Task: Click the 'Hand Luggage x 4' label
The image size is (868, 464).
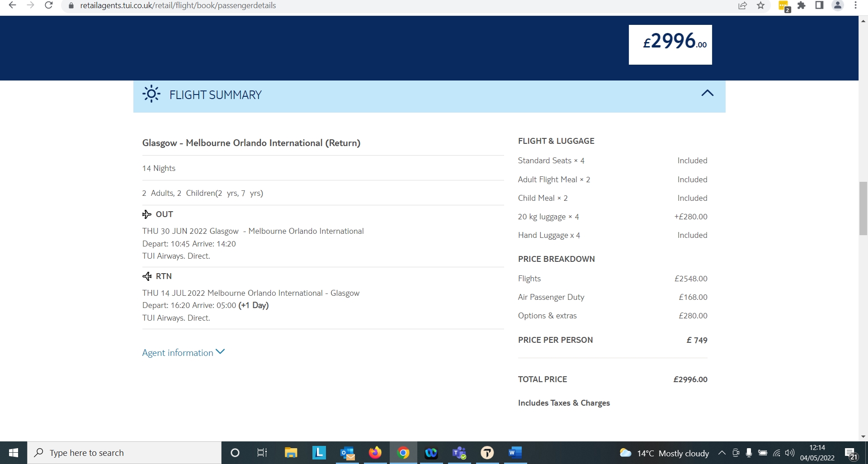Action: point(549,235)
